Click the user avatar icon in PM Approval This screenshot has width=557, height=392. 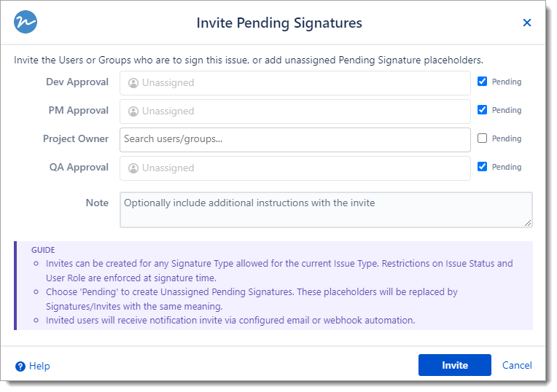pos(133,111)
